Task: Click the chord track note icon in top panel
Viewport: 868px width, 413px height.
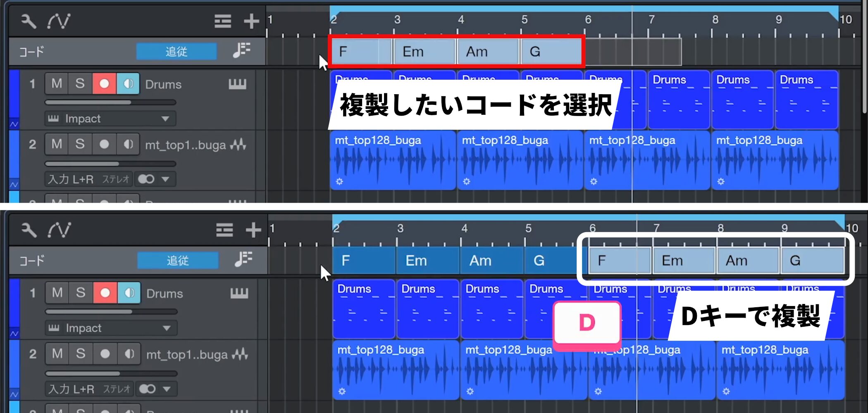Action: (x=241, y=51)
